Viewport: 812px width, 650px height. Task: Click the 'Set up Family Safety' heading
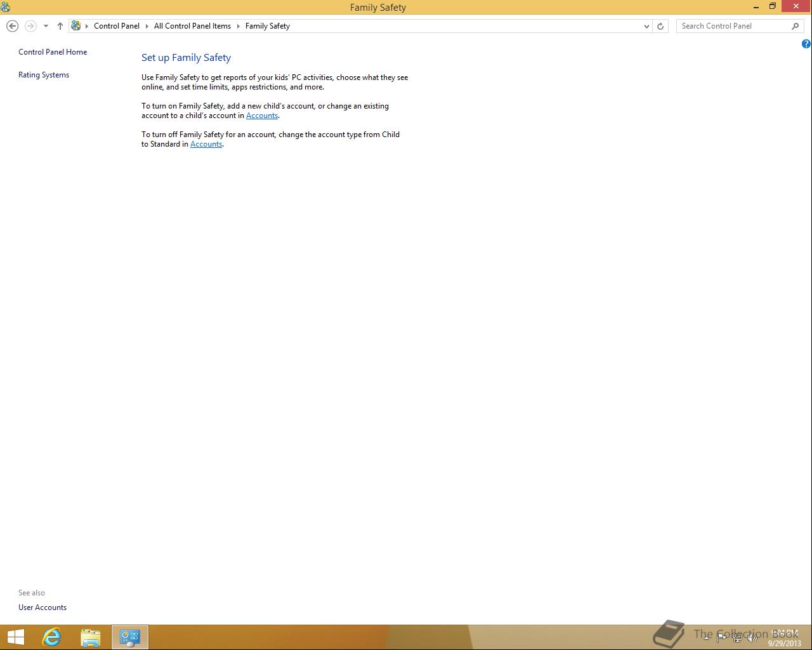[186, 58]
